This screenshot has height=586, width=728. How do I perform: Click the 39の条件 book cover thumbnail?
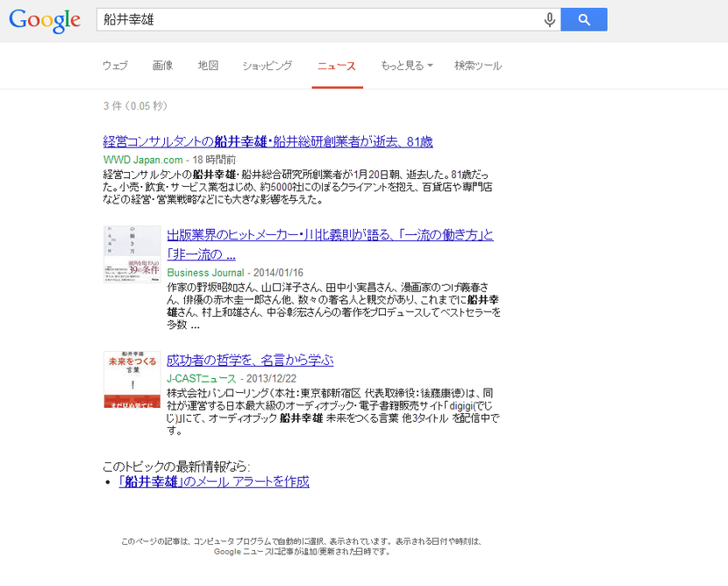tap(132, 254)
